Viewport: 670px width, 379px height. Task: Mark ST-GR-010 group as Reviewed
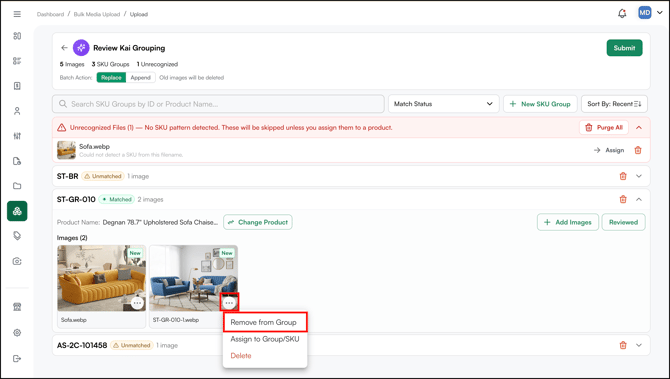[623, 222]
